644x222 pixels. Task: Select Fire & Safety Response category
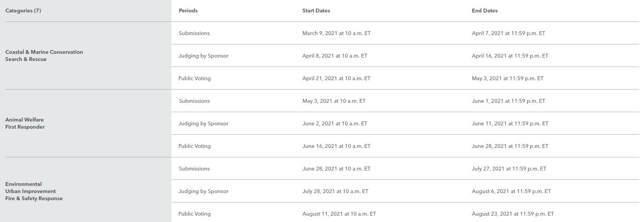click(34, 198)
